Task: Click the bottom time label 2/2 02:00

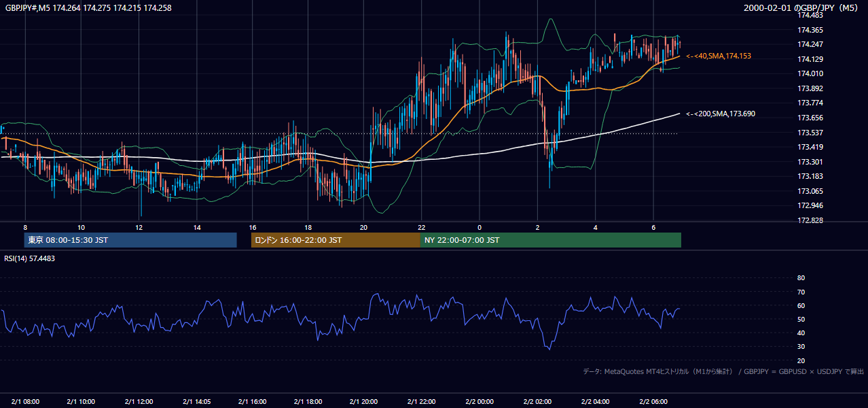Action: (x=537, y=401)
